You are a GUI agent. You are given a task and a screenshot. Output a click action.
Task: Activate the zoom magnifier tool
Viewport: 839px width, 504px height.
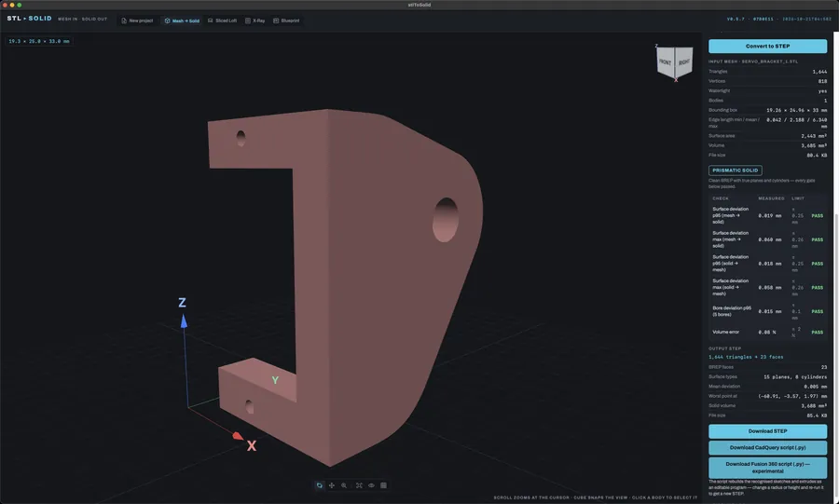pyautogui.click(x=344, y=485)
